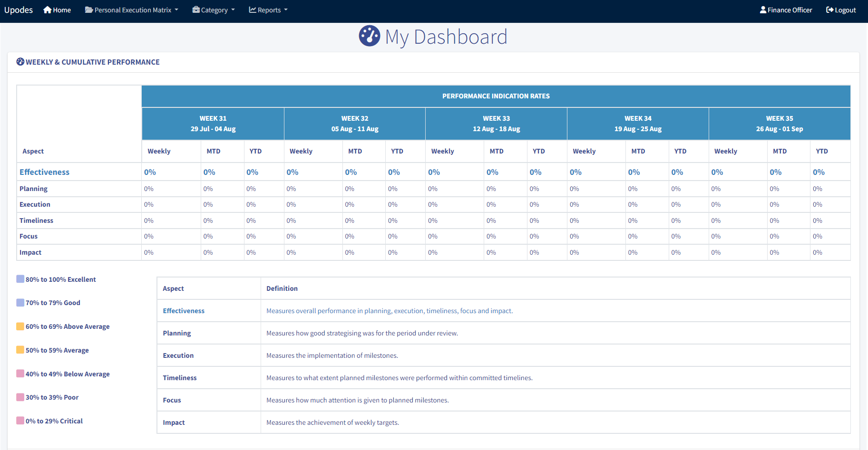Click the My Dashboard gauge icon
Screen dimensions: 868x450
(370, 36)
